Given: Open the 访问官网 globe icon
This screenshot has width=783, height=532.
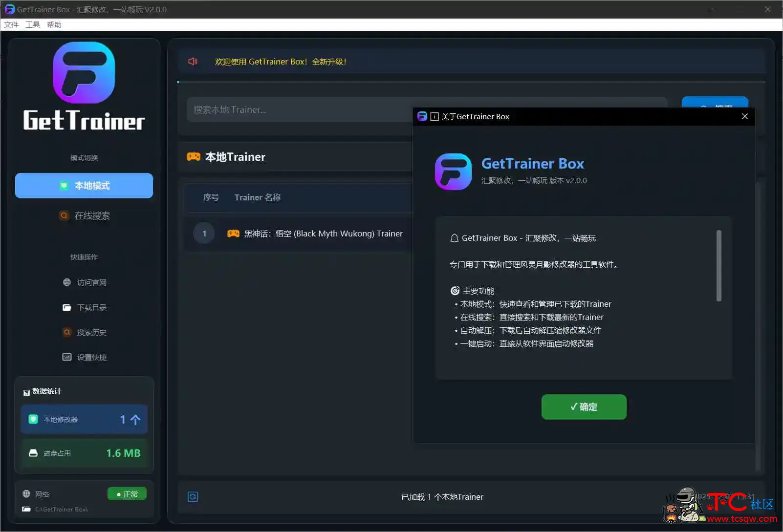Looking at the screenshot, I should 67,282.
